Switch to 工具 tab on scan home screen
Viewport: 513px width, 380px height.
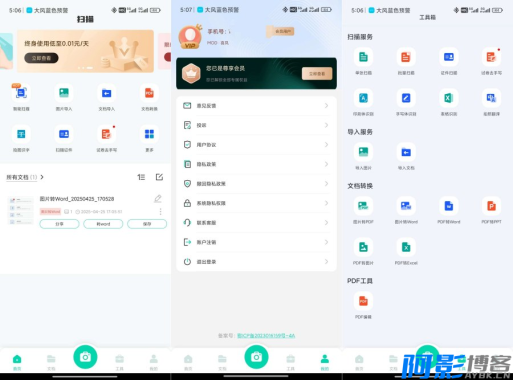click(x=119, y=362)
